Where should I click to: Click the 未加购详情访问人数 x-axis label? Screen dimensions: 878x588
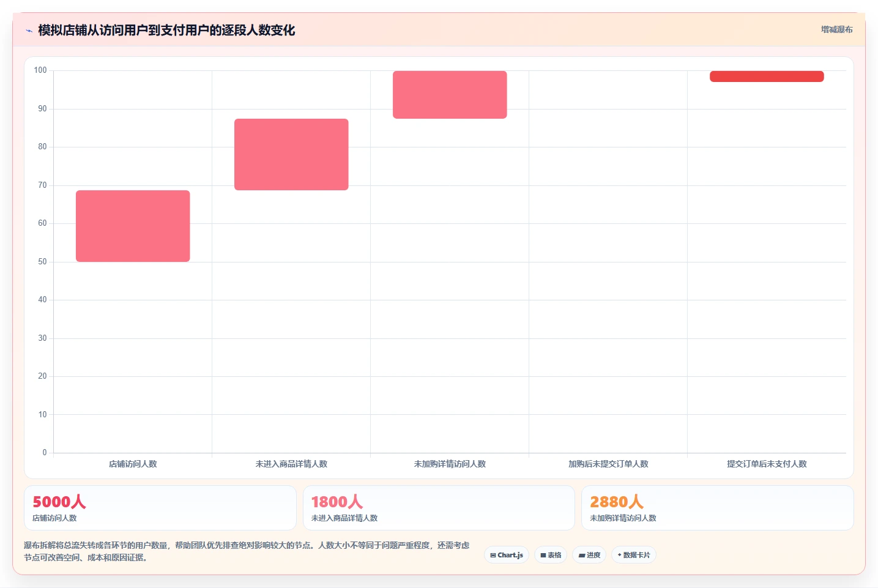click(450, 464)
